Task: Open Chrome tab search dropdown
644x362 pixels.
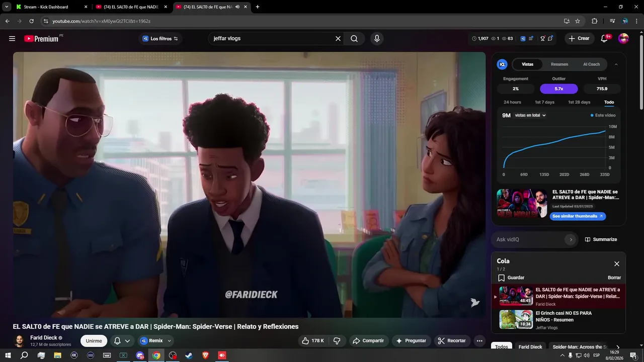Action: (x=7, y=7)
